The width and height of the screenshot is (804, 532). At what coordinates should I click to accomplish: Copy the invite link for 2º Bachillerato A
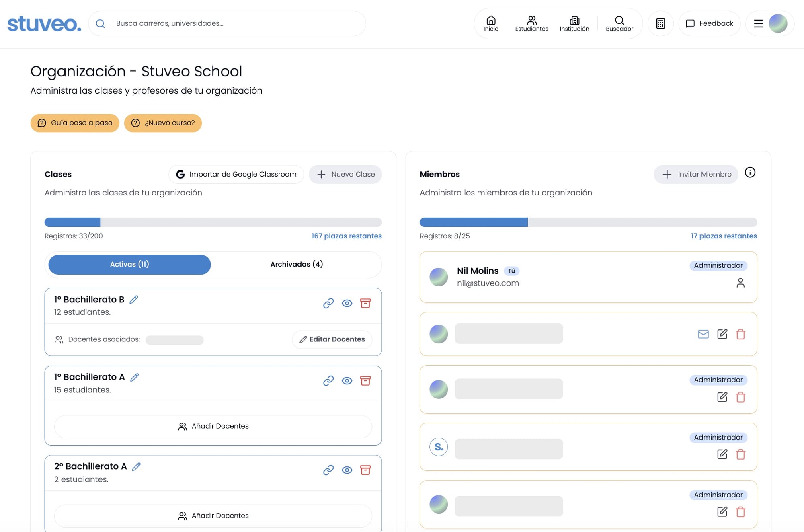[x=328, y=470]
